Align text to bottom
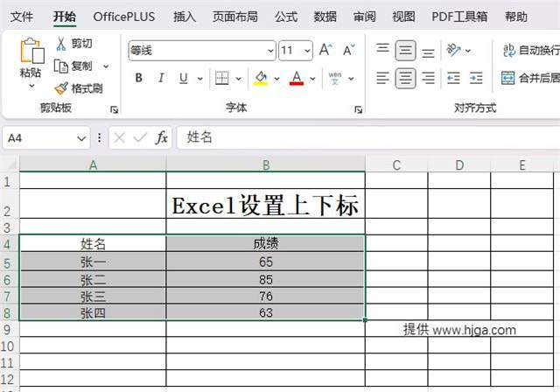This screenshot has width=560, height=392. pyautogui.click(x=428, y=53)
